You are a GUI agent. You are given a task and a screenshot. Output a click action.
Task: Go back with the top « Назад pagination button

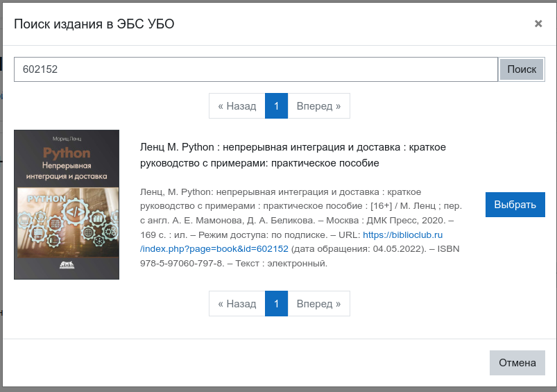point(237,106)
